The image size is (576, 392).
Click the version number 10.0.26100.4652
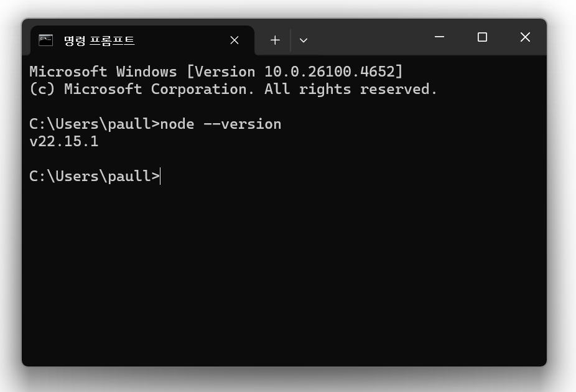tap(330, 72)
